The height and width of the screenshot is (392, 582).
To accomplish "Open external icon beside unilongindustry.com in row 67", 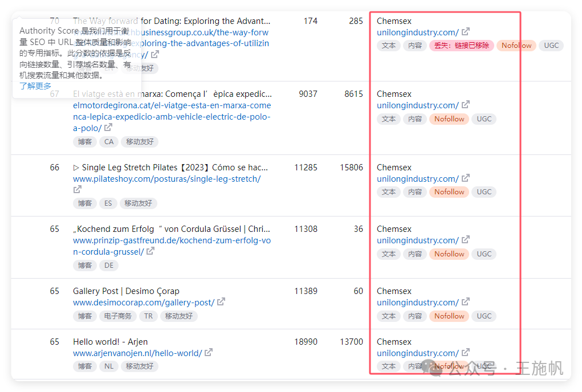I will point(466,105).
